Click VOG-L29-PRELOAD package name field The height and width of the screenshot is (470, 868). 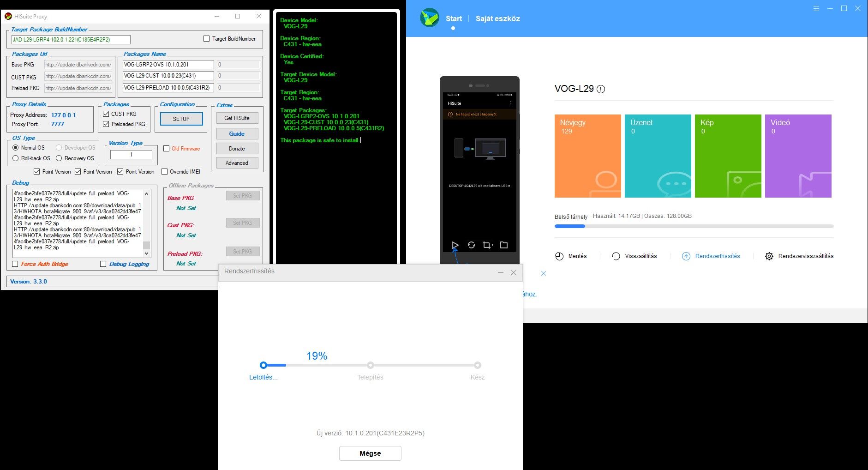[x=168, y=88]
